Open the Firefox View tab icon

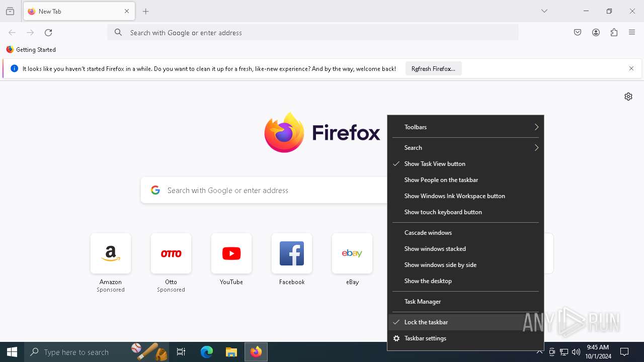click(10, 11)
